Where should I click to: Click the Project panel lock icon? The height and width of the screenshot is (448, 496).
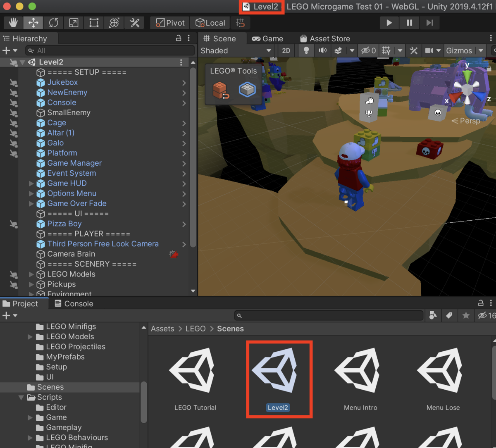point(481,303)
